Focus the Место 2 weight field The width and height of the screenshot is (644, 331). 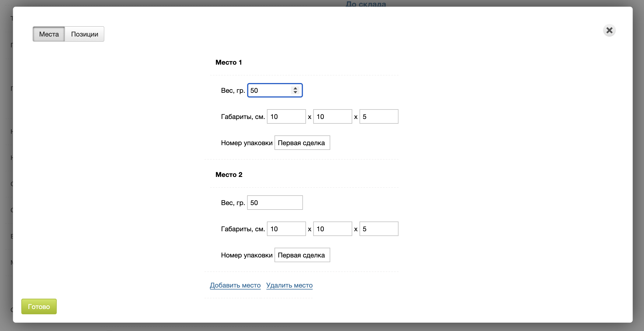pyautogui.click(x=275, y=203)
